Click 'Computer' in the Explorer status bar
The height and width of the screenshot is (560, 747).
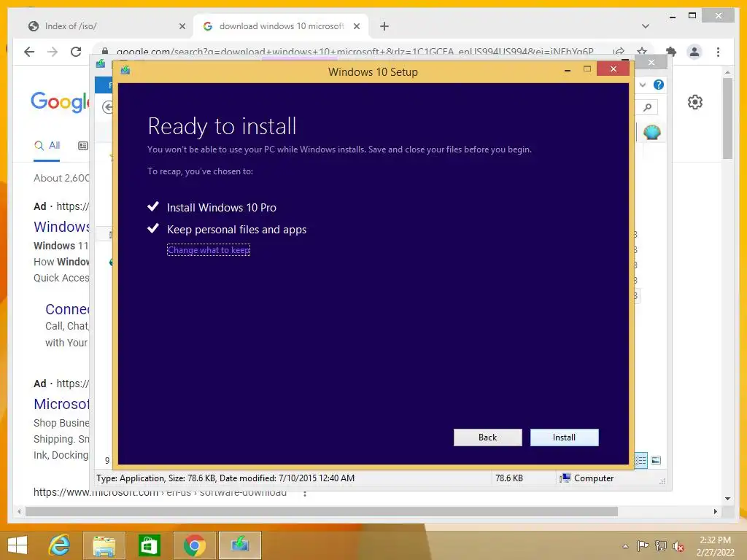[x=587, y=478]
